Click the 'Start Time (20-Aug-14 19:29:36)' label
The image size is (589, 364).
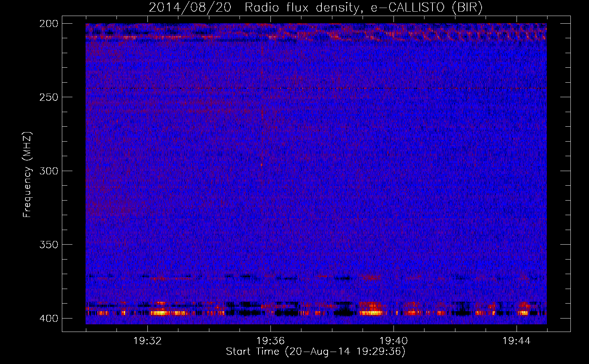(316, 352)
